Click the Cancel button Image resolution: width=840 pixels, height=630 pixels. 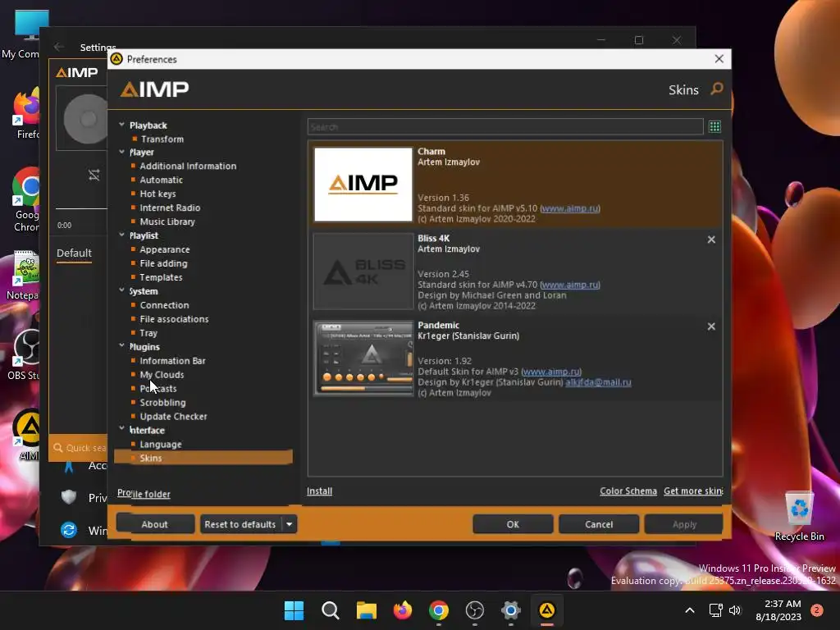click(x=598, y=524)
